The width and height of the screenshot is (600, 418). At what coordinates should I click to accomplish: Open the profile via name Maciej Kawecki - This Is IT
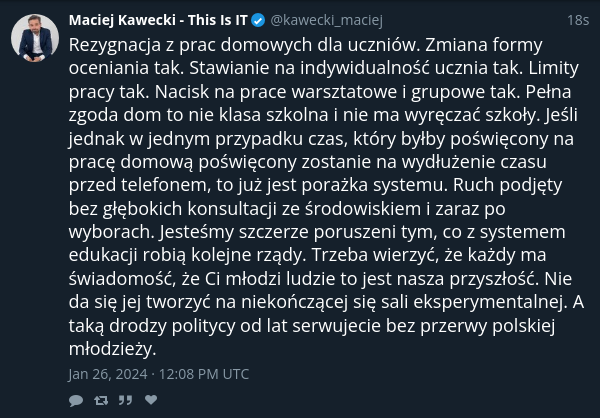click(158, 20)
